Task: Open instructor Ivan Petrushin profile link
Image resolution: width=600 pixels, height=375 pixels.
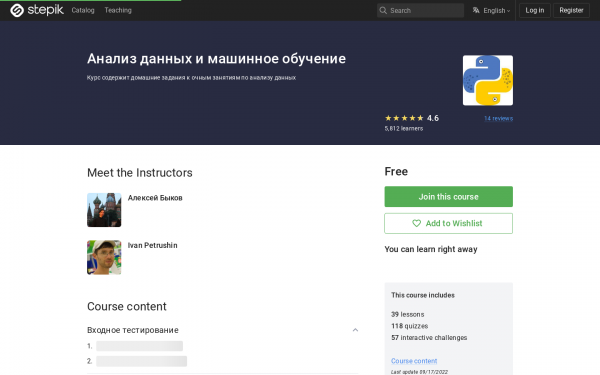Action: 152,245
